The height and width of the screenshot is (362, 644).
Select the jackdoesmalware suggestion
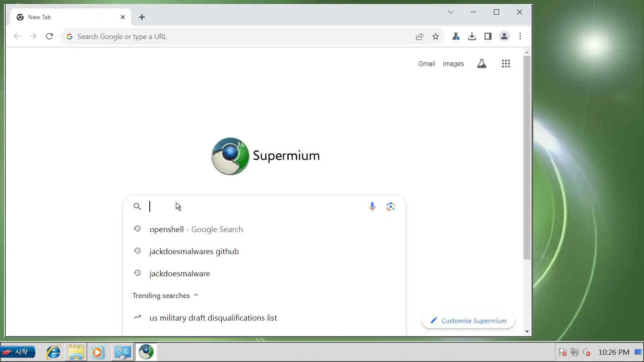pos(264,273)
